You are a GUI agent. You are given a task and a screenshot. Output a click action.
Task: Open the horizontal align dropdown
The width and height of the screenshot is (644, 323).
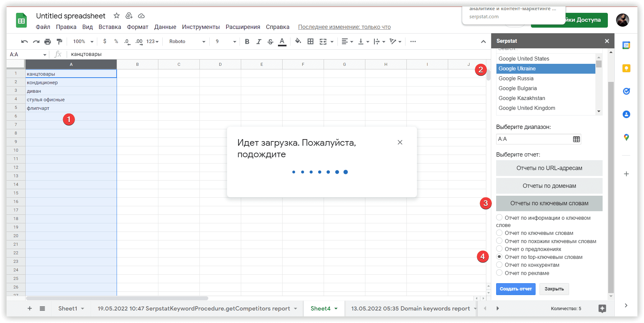pos(347,41)
